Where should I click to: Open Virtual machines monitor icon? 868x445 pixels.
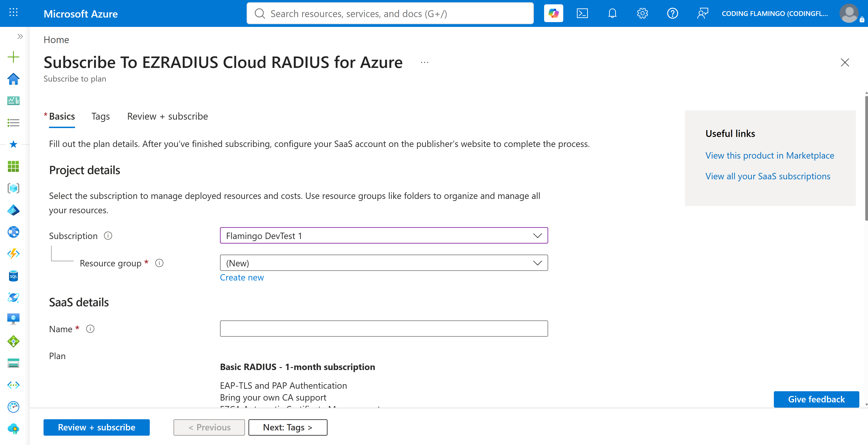click(13, 319)
